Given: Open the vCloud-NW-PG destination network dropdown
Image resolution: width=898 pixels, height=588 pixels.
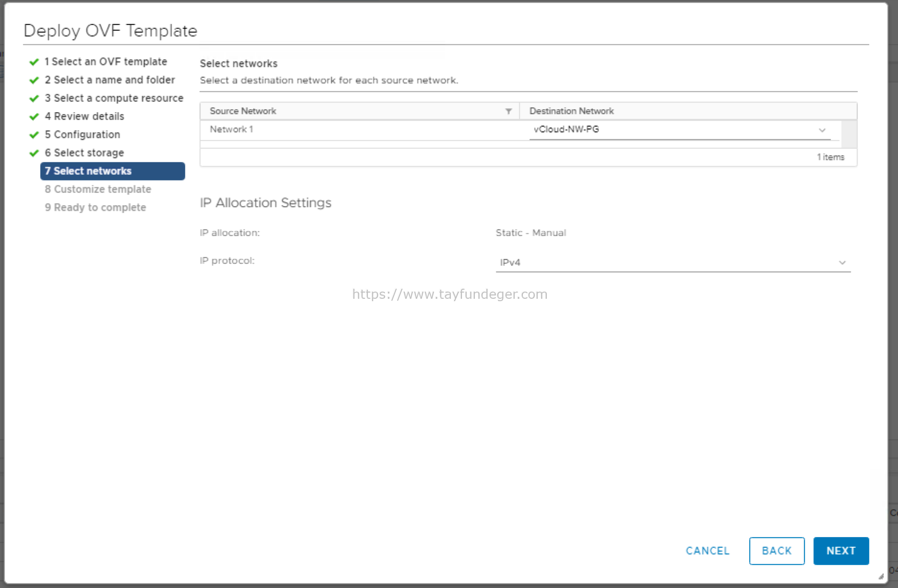Looking at the screenshot, I should click(x=680, y=130).
